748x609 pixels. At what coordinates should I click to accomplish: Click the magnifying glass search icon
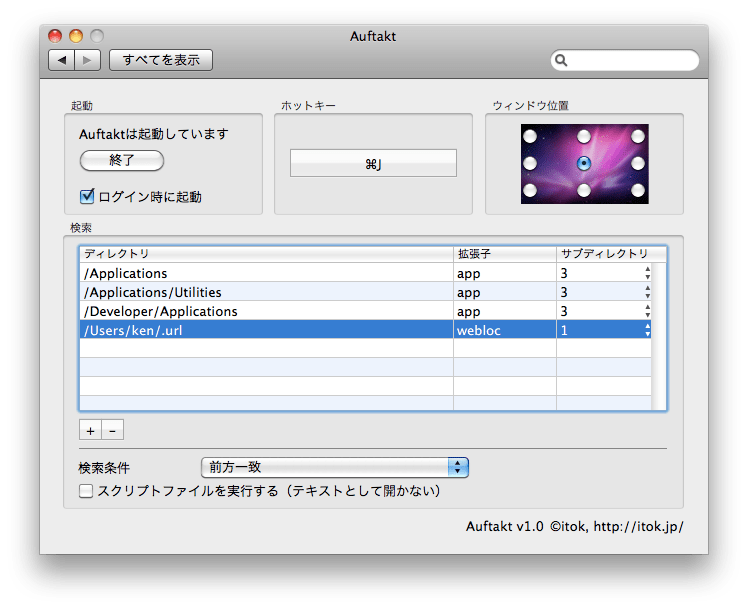[561, 60]
